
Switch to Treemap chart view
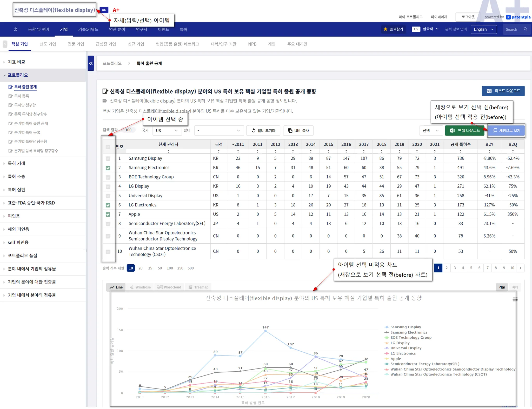coord(198,287)
